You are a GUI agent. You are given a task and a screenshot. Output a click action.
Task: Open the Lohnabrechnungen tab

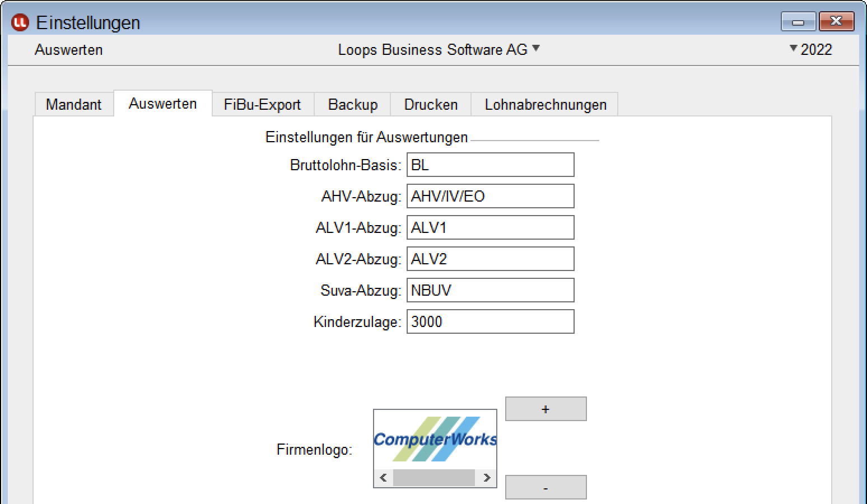(x=544, y=104)
